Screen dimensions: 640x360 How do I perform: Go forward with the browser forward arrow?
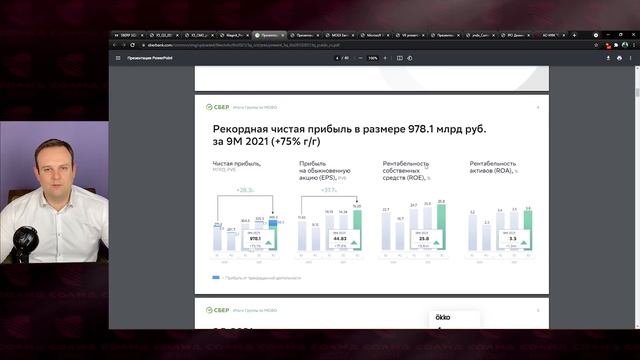tap(124, 45)
